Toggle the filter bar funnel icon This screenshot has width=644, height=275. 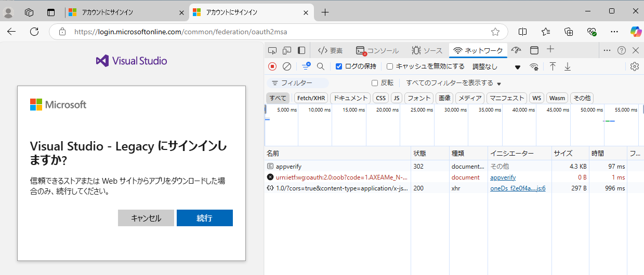coord(306,66)
